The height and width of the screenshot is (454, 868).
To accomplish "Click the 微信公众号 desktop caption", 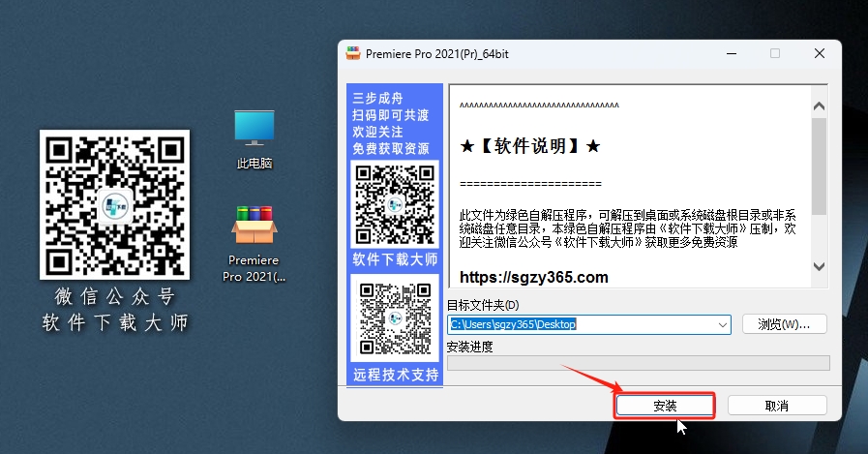I will coord(114,297).
